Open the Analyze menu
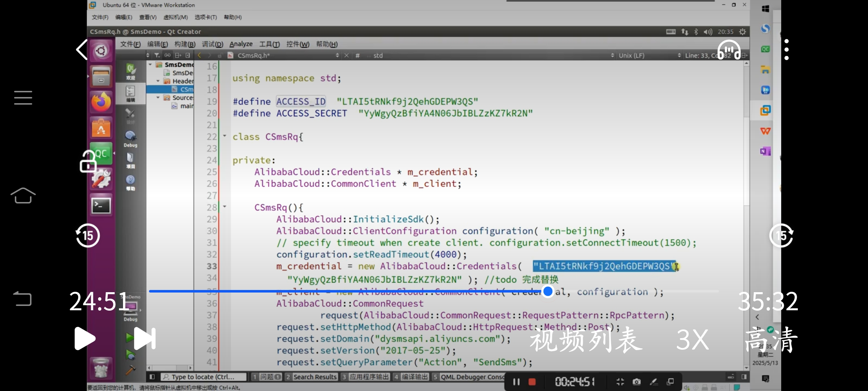This screenshot has height=391, width=868. coord(241,44)
